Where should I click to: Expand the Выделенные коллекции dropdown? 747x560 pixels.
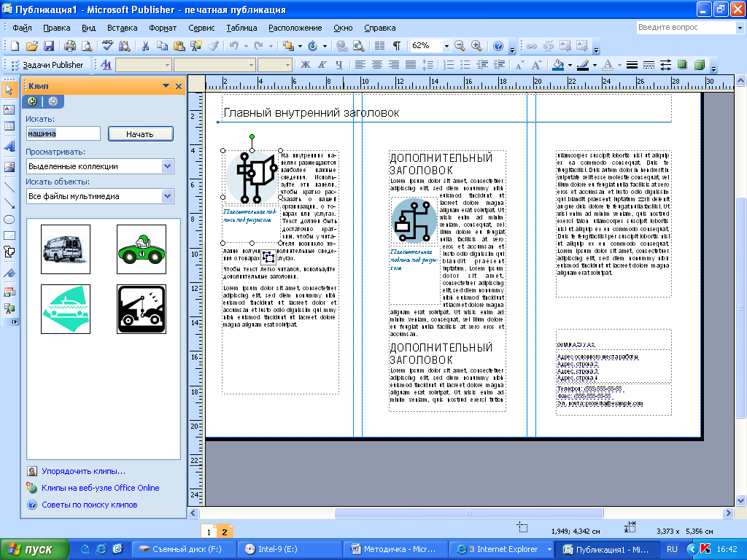[167, 166]
